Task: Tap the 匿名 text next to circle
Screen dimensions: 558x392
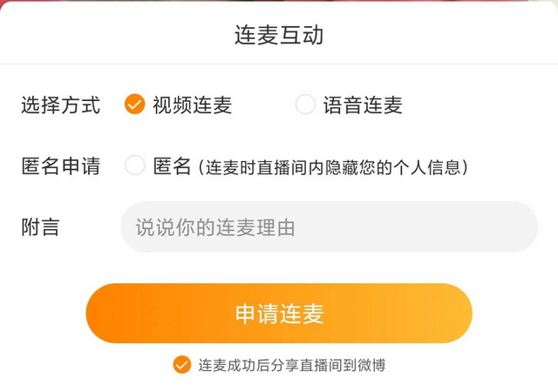Action: coord(172,166)
